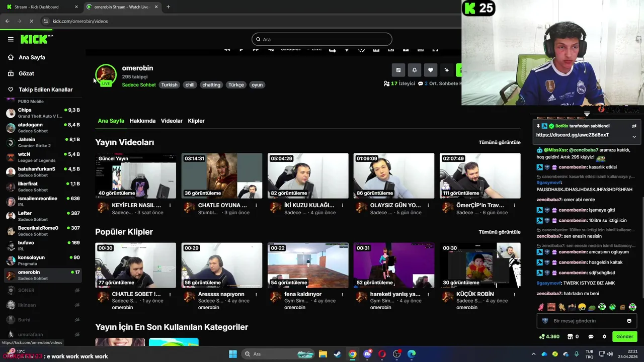Open Windows Start menu
This screenshot has height=362, width=644.
point(232,354)
